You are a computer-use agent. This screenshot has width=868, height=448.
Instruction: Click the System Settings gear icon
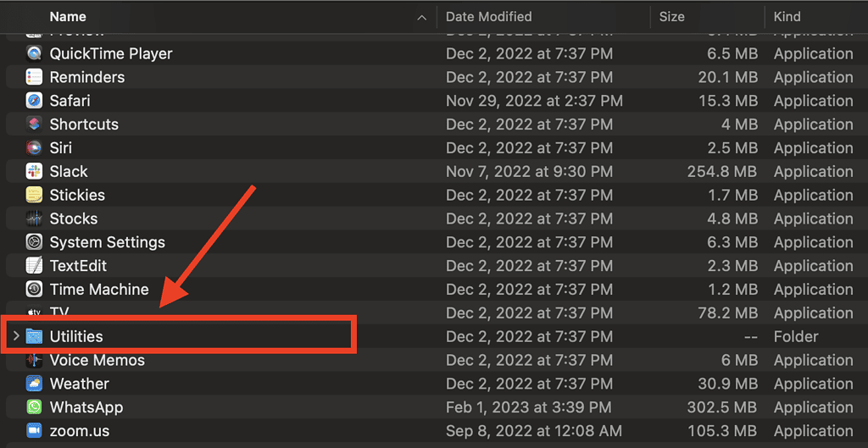pyautogui.click(x=34, y=242)
